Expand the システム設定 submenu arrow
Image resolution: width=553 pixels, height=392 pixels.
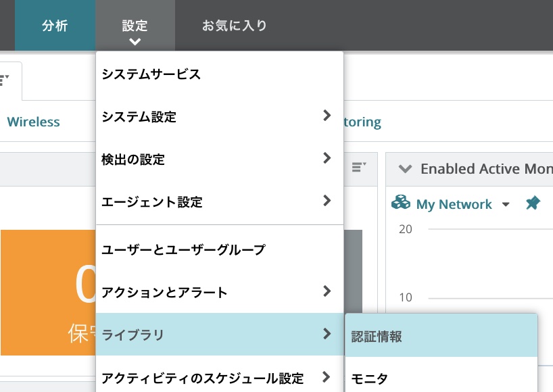pos(327,116)
